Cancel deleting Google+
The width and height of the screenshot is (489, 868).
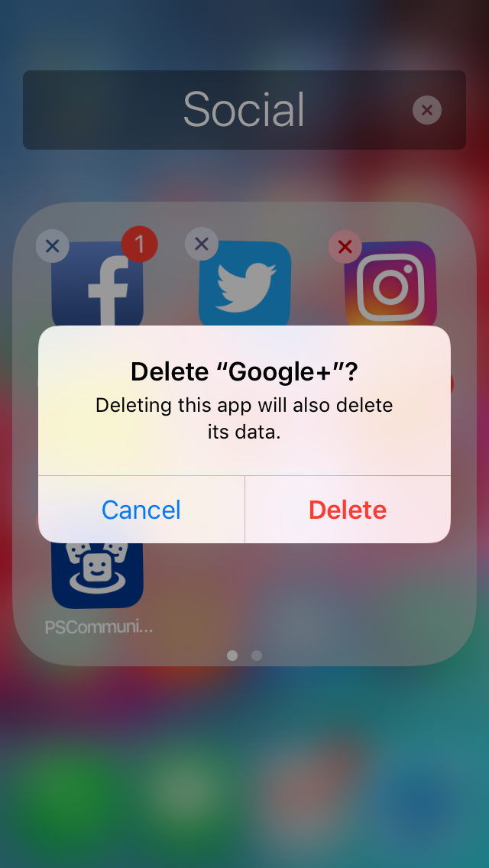[141, 510]
